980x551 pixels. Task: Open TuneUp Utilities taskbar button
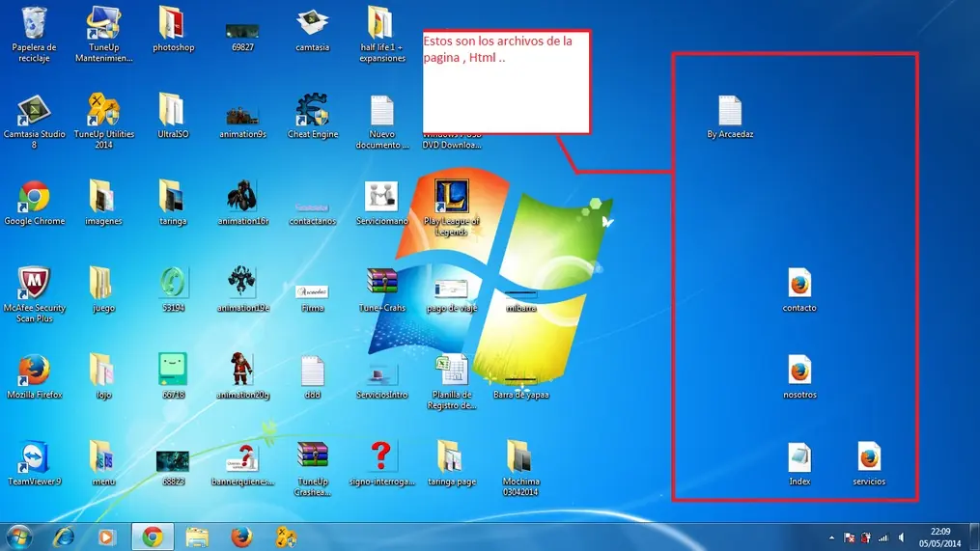tap(286, 537)
